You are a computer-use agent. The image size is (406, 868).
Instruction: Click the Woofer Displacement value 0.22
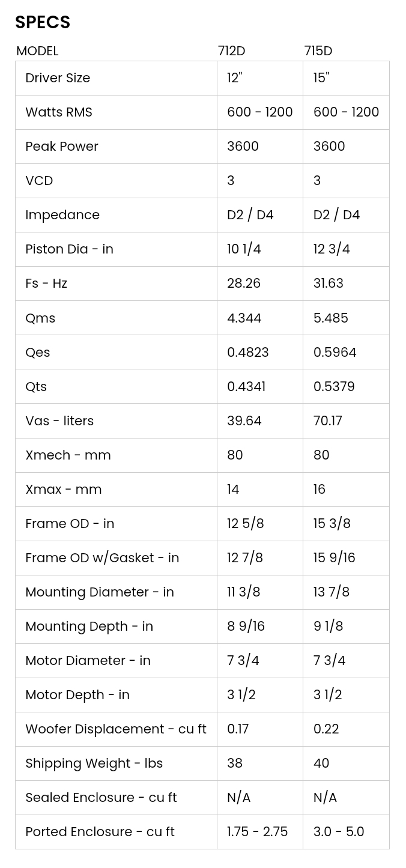coord(326,729)
